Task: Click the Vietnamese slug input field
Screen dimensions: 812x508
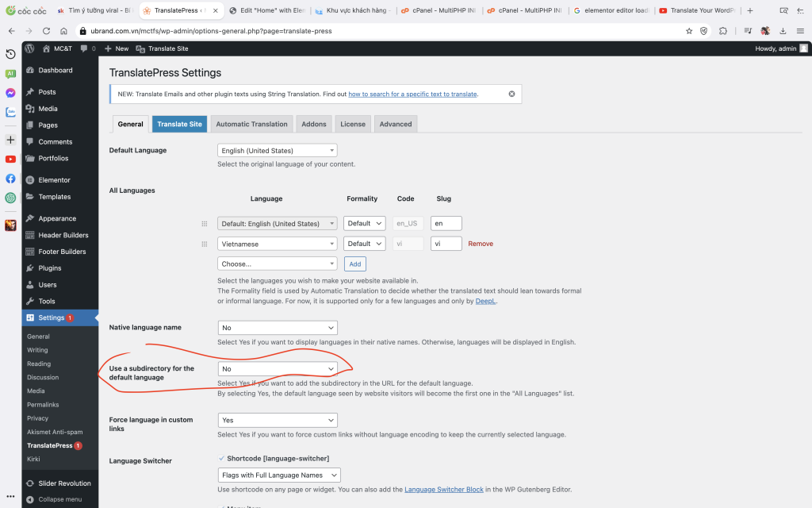Action: (446, 244)
